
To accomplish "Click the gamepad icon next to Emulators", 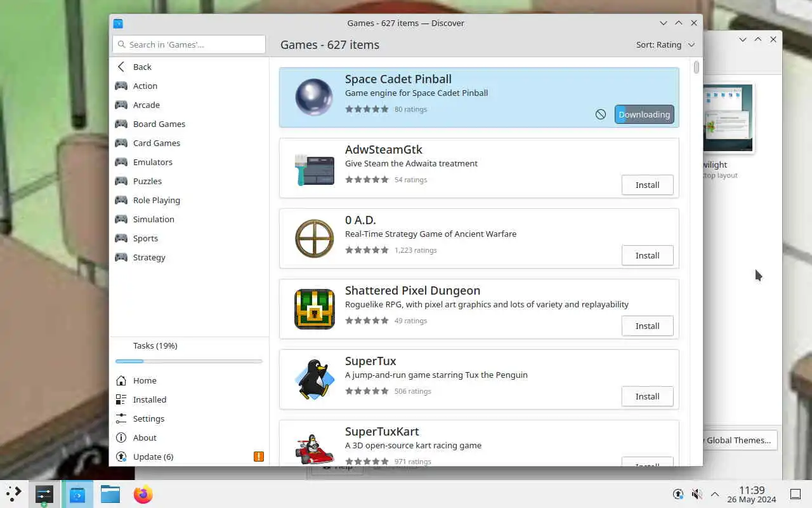I will [121, 162].
